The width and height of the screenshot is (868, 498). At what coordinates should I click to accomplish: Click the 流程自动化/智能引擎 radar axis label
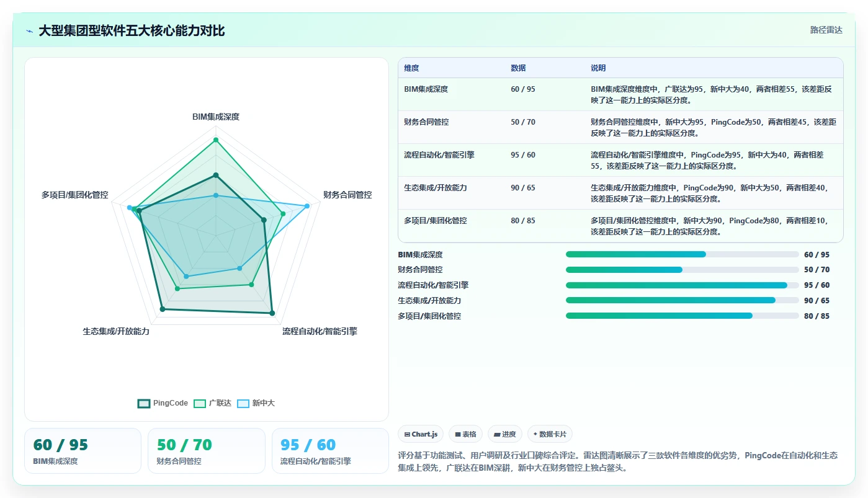click(320, 331)
